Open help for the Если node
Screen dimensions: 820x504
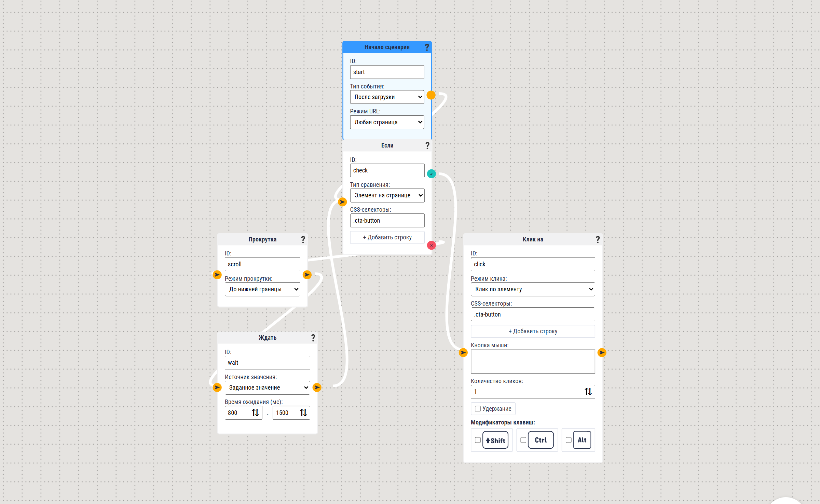click(427, 145)
